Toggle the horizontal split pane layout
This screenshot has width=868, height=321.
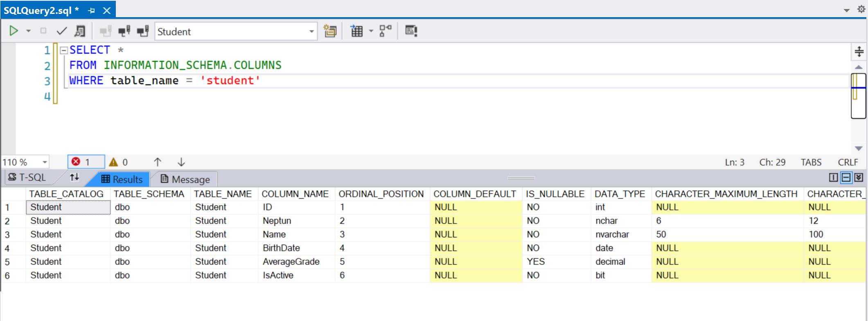(x=846, y=177)
